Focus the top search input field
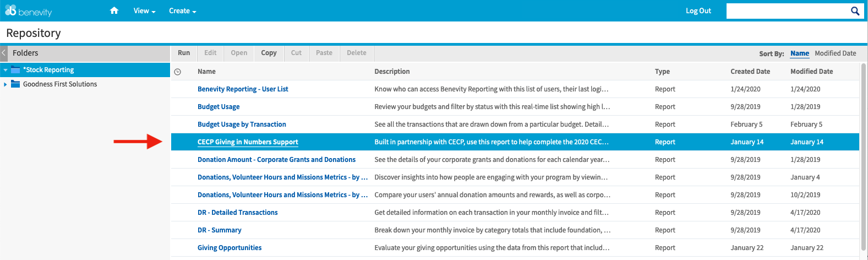This screenshot has height=260, width=868. point(788,11)
